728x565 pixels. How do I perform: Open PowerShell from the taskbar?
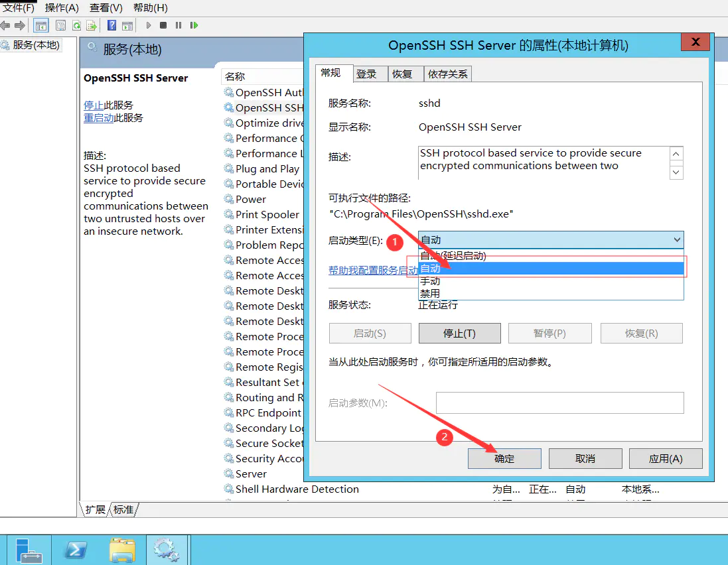tap(76, 550)
